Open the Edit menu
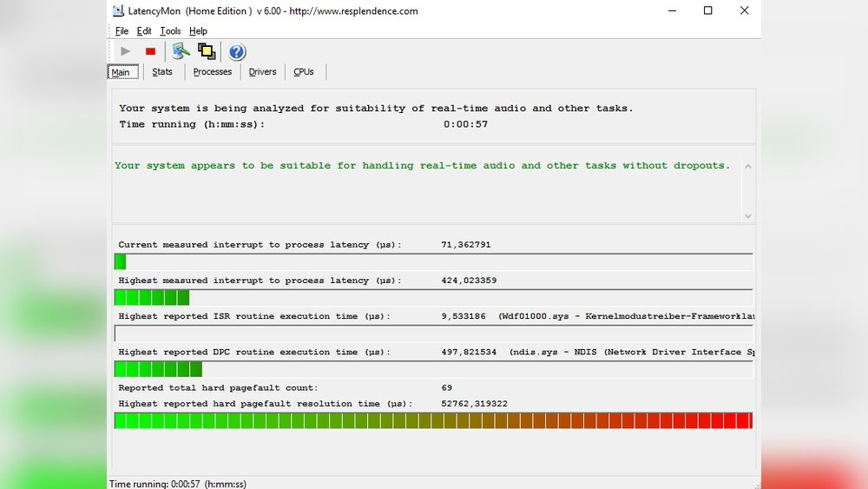Image resolution: width=868 pixels, height=489 pixels. coord(144,31)
